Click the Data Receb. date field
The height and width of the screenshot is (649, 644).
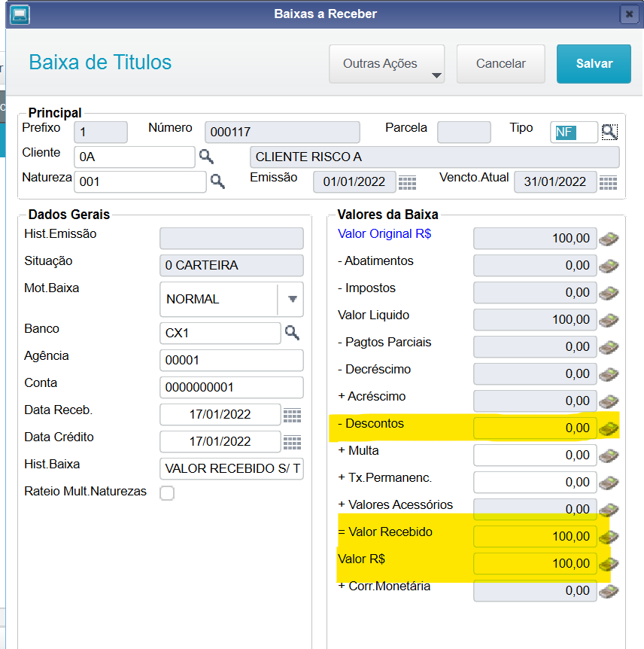(x=220, y=414)
